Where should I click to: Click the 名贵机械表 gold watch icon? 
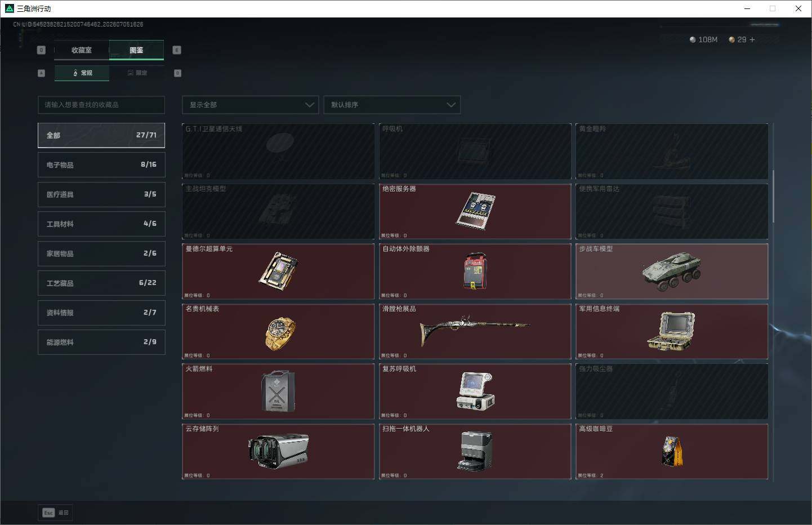pos(280,333)
